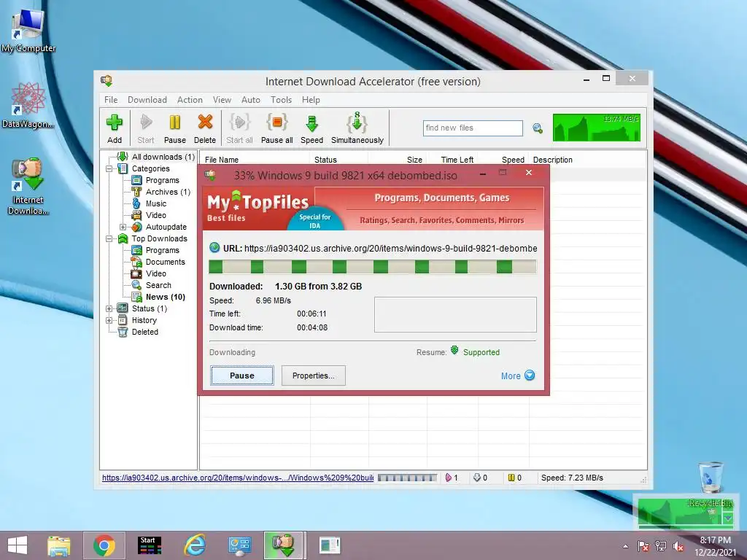Select the Archives (1) category
Screen dimensions: 747x560
pyautogui.click(x=168, y=192)
